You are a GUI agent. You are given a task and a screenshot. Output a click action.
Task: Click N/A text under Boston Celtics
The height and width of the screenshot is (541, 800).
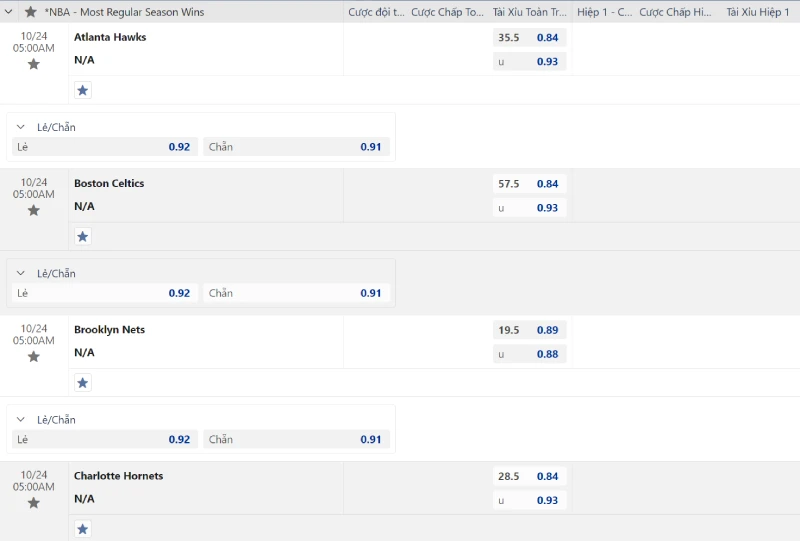click(x=84, y=206)
